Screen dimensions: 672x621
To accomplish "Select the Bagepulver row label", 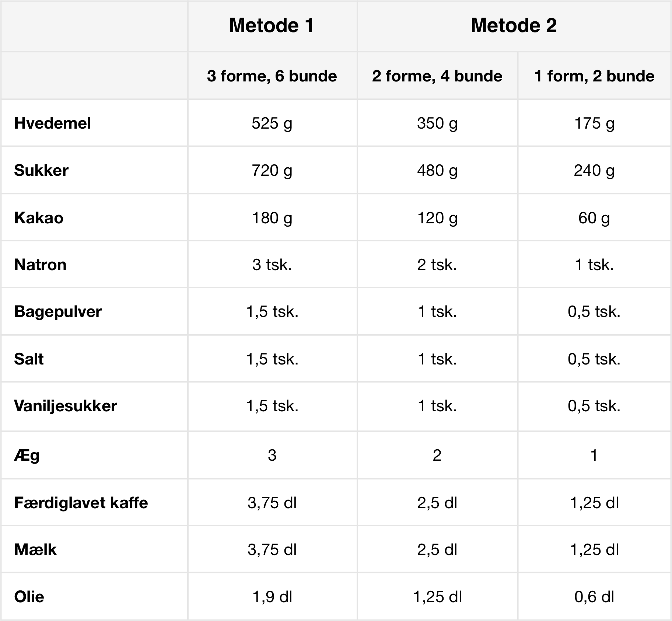I will pos(58,312).
